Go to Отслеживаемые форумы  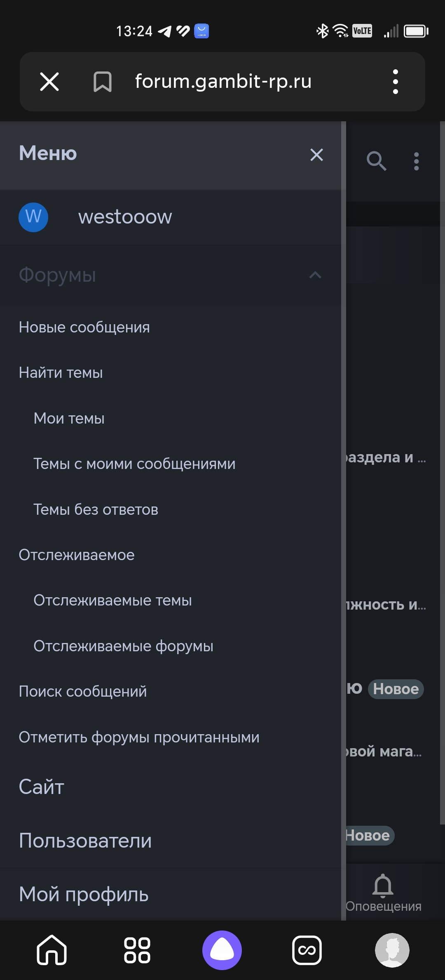click(x=124, y=646)
